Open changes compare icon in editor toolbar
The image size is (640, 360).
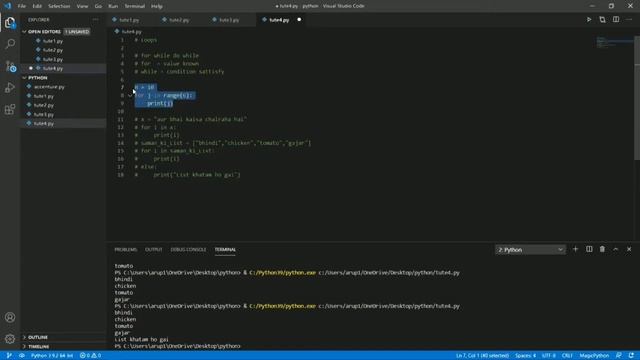pos(602,20)
